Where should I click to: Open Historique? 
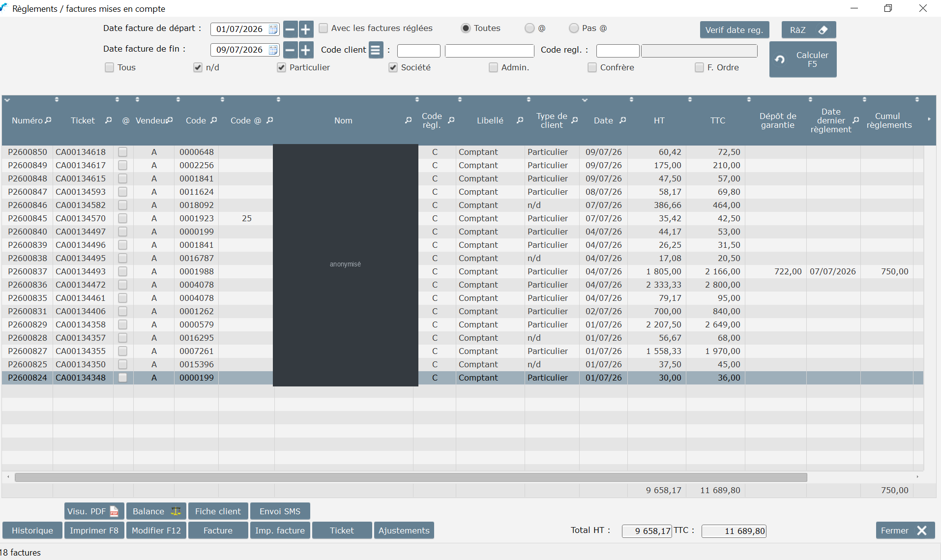tap(32, 531)
